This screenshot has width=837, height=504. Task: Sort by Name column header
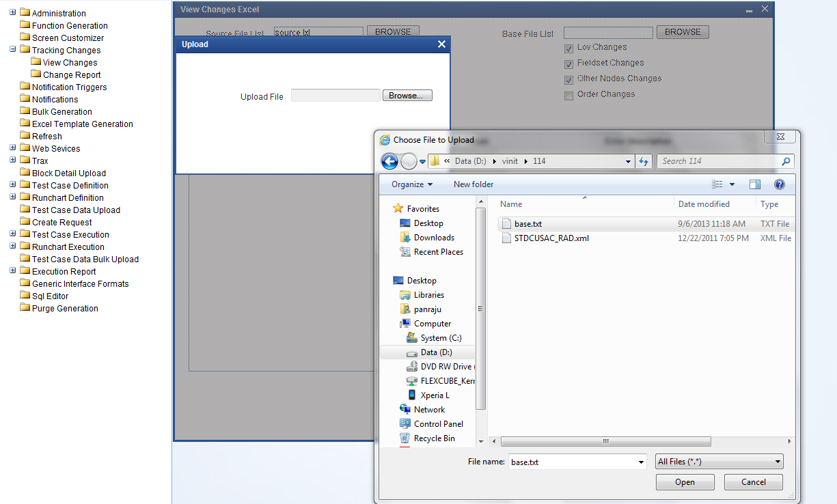click(511, 204)
